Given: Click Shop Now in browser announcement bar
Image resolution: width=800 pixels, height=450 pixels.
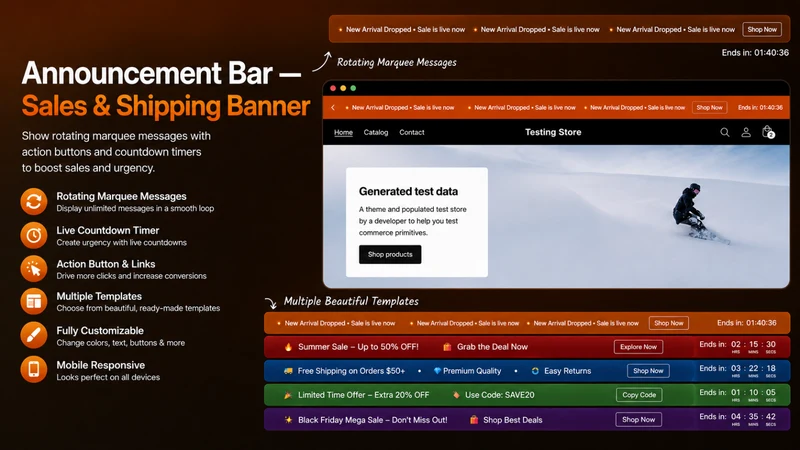Looking at the screenshot, I should pos(710,108).
